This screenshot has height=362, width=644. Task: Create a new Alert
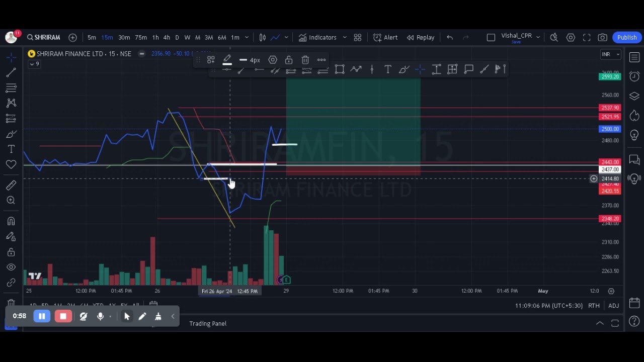pos(385,37)
